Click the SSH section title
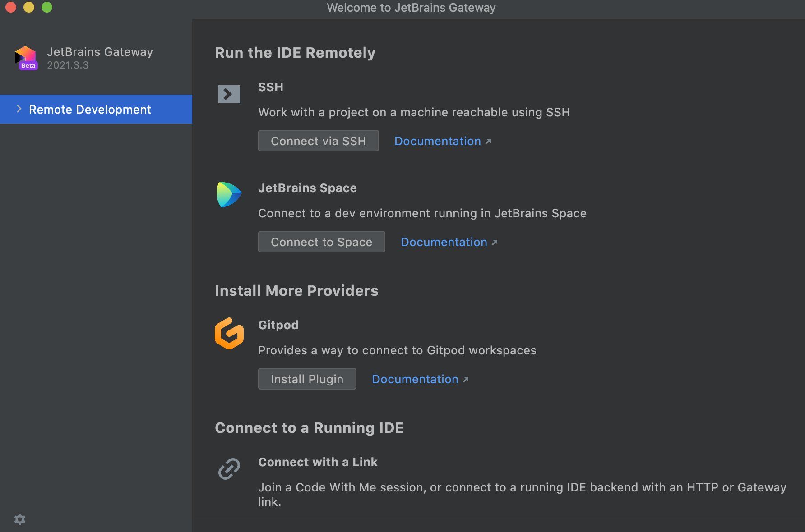The width and height of the screenshot is (805, 532). point(271,87)
